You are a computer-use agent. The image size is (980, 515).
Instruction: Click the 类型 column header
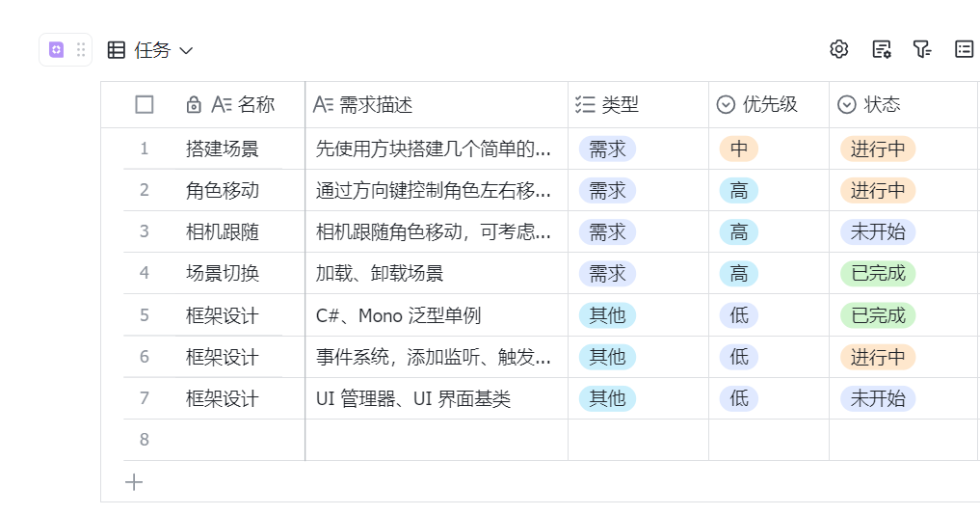(x=620, y=105)
